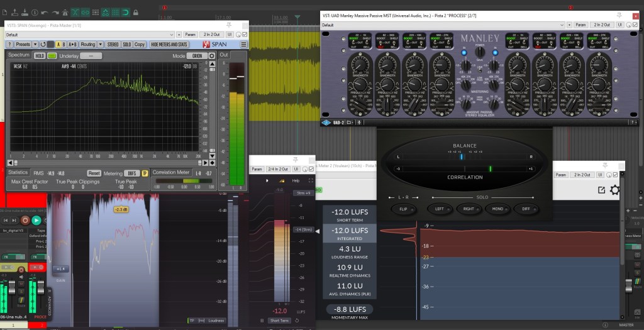Viewport: 644px width, 330px height.
Task: Open the Help menu in loudness meter
Action: pos(296,180)
